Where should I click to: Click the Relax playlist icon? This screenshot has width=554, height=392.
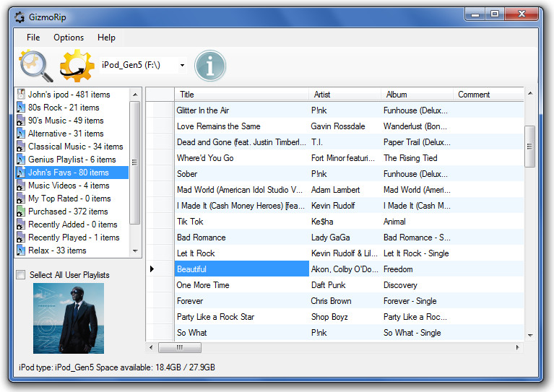[21, 251]
